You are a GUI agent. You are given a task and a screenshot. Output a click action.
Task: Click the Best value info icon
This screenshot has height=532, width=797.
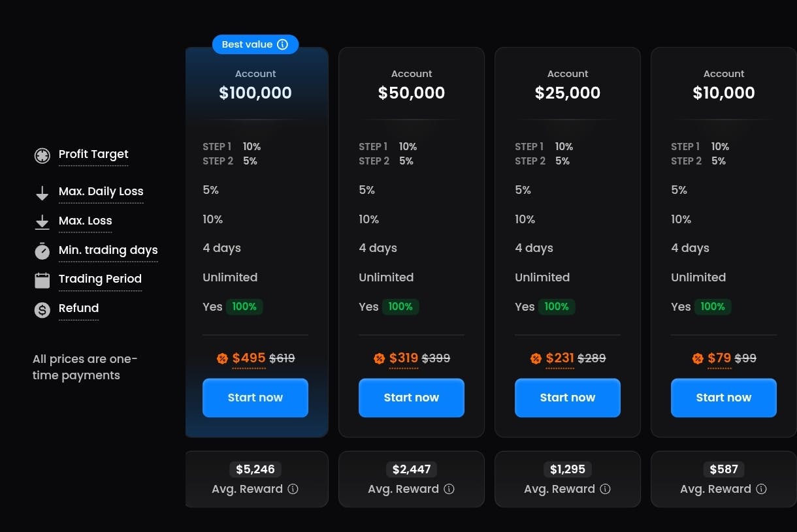coord(282,44)
